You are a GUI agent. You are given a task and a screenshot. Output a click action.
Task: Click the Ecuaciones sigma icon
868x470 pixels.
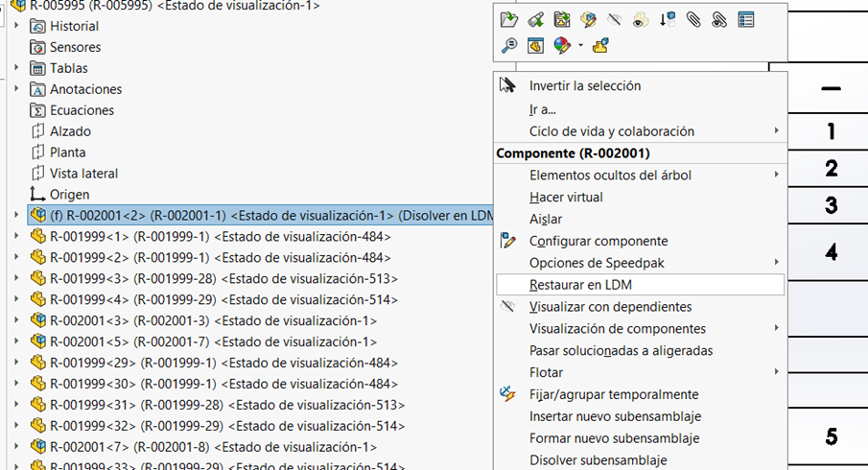pos(37,110)
